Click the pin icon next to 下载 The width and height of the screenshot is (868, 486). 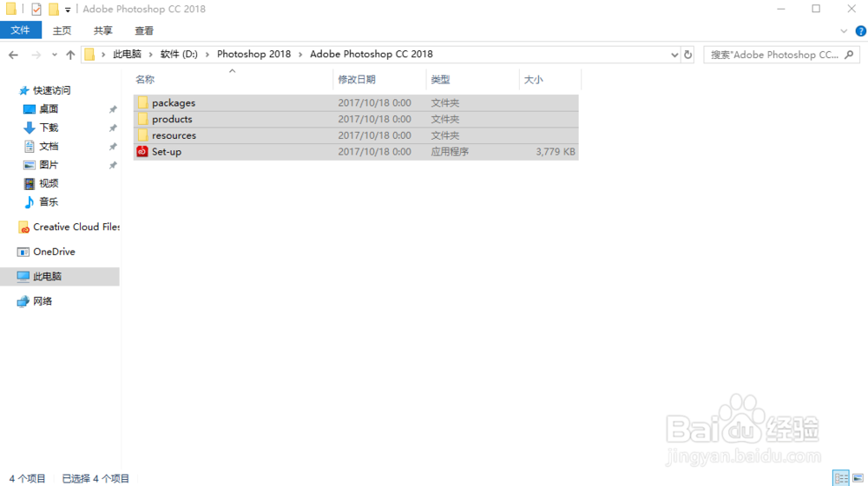pos(113,128)
